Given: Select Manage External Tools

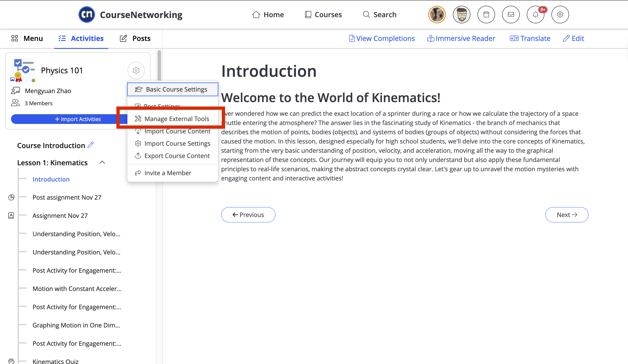Looking at the screenshot, I should (x=173, y=119).
